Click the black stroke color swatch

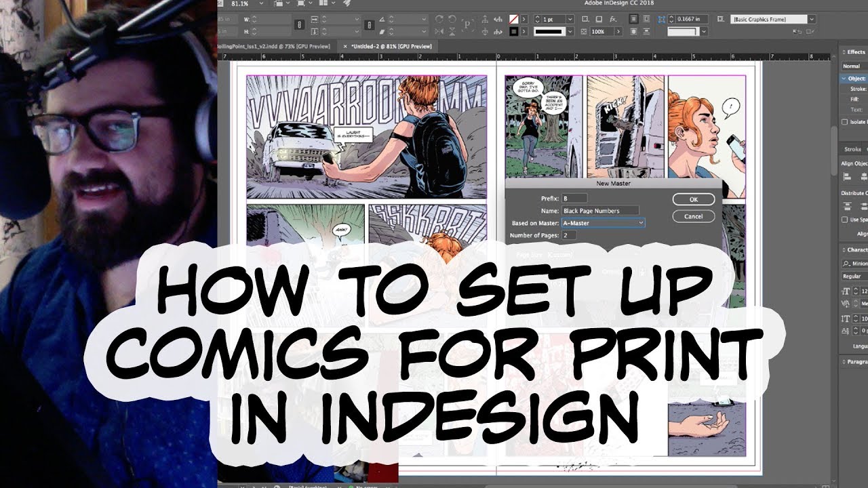click(x=514, y=32)
